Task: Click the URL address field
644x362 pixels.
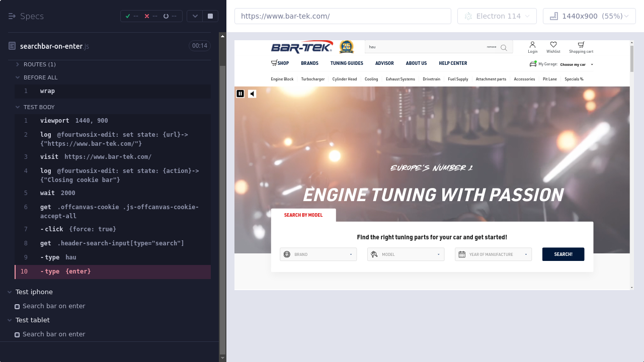Action: [x=343, y=16]
